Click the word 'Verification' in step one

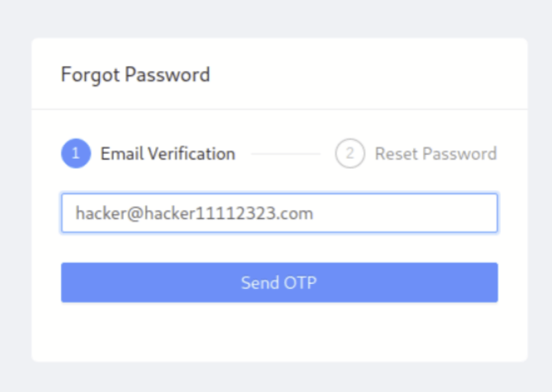[x=192, y=154]
